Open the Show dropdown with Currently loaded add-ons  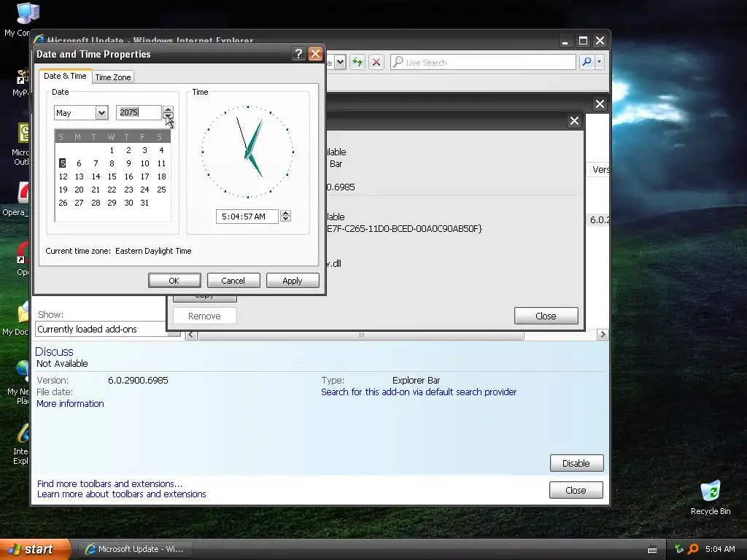point(108,330)
